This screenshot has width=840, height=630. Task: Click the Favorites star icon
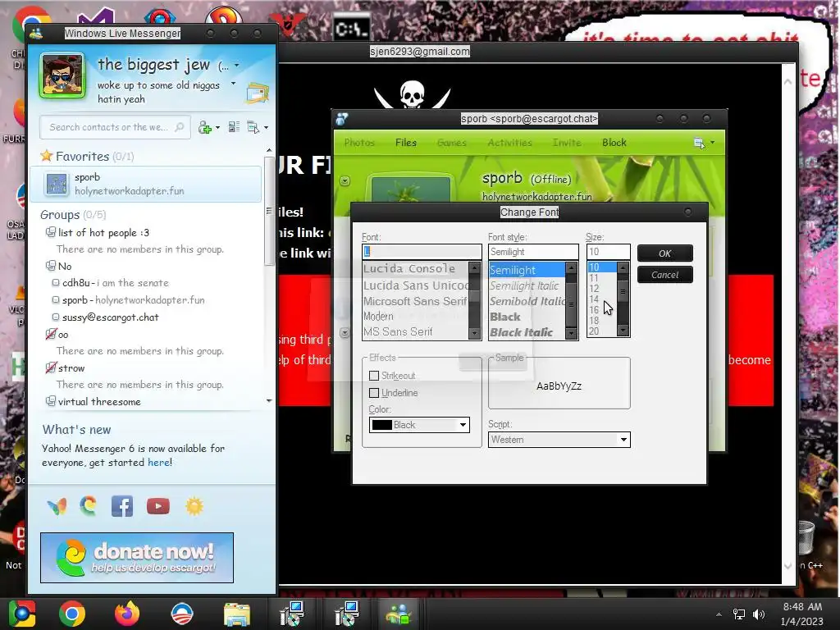tap(47, 156)
